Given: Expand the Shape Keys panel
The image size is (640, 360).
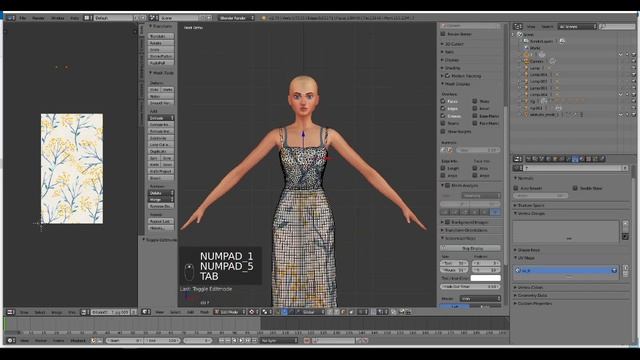Looking at the screenshot, I should (x=527, y=250).
